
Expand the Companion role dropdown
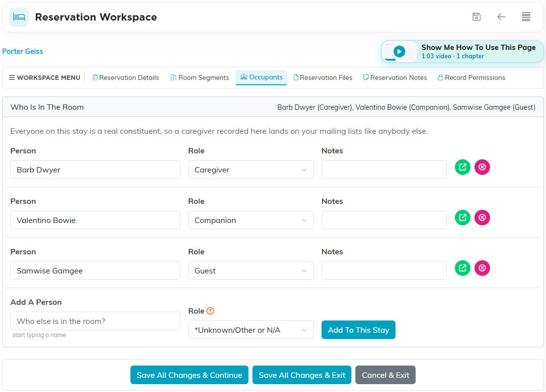[x=251, y=220]
